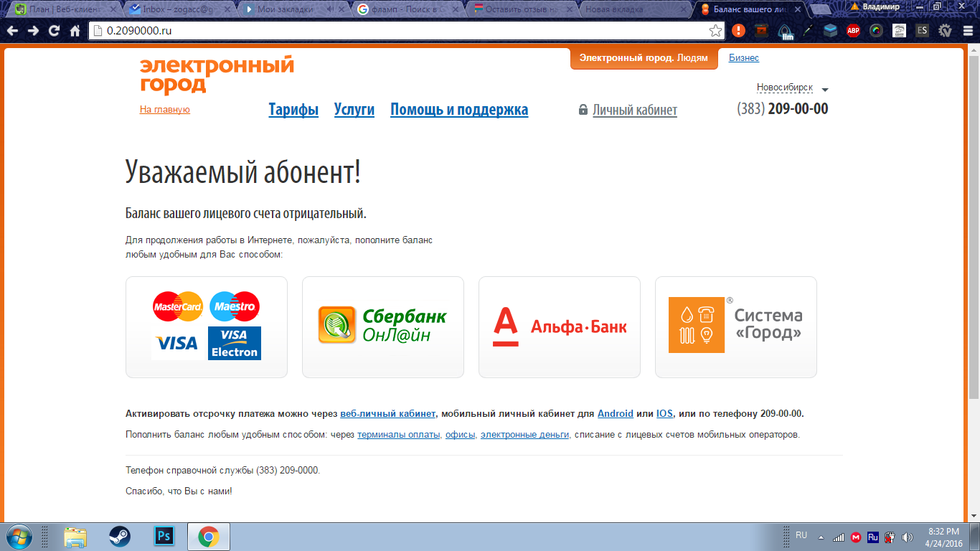Click the network signal tray icon
980x551 pixels.
click(x=839, y=537)
